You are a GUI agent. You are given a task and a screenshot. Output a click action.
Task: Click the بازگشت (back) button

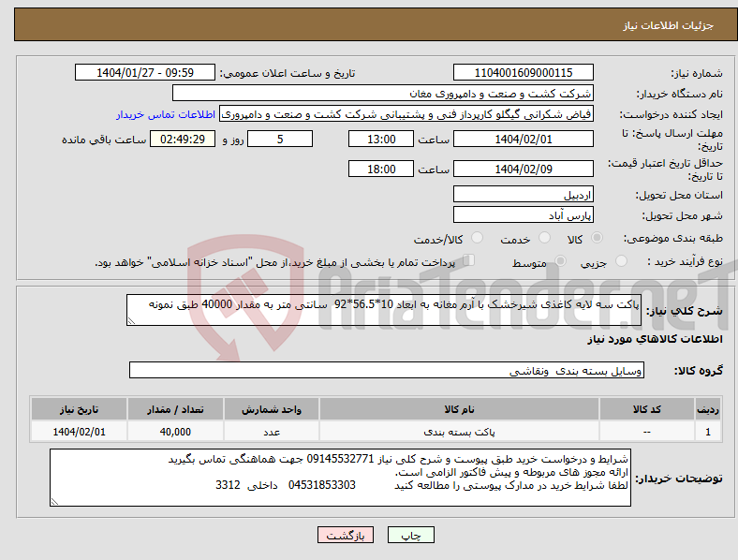(346, 535)
